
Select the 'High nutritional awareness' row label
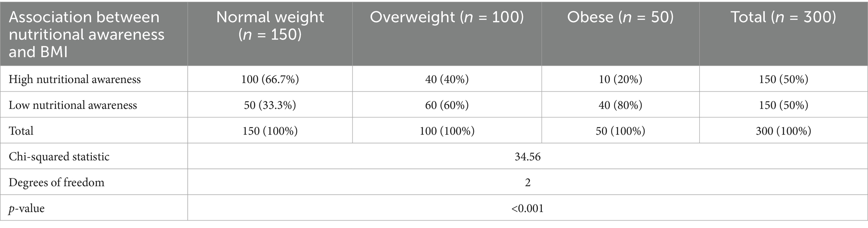(75, 79)
